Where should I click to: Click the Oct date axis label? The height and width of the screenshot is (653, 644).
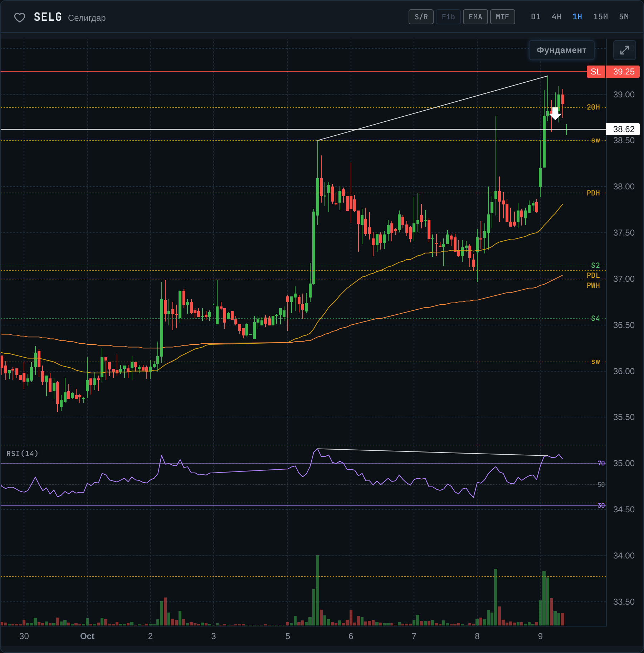pos(87,636)
